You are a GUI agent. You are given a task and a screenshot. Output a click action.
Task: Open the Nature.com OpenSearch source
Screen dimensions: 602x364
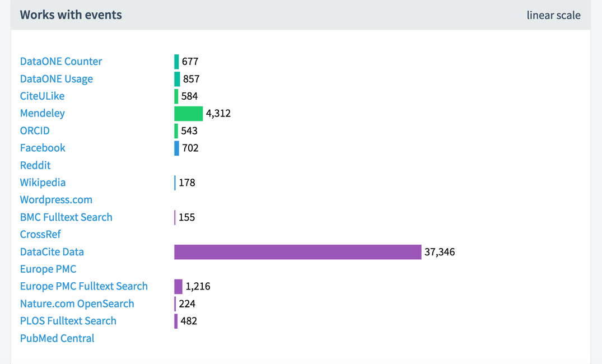pyautogui.click(x=77, y=304)
